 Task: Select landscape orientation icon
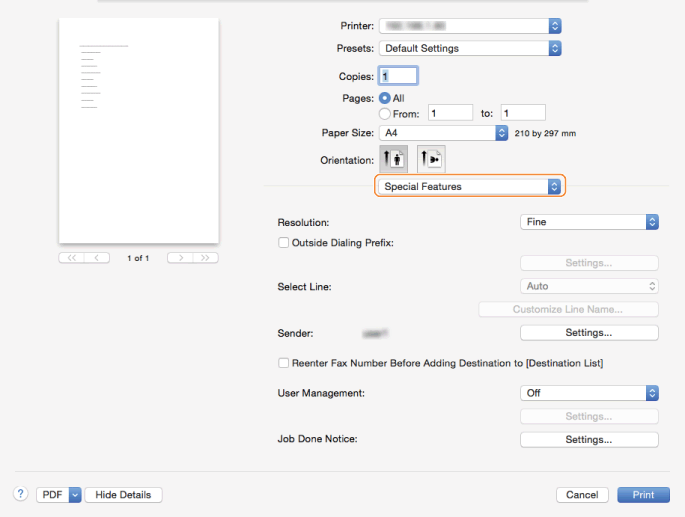[x=431, y=158]
